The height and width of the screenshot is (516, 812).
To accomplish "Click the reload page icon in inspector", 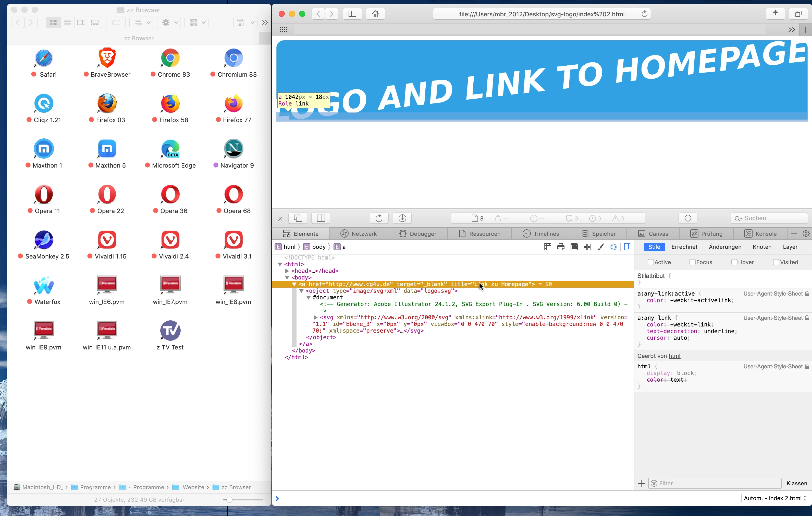I will (379, 218).
